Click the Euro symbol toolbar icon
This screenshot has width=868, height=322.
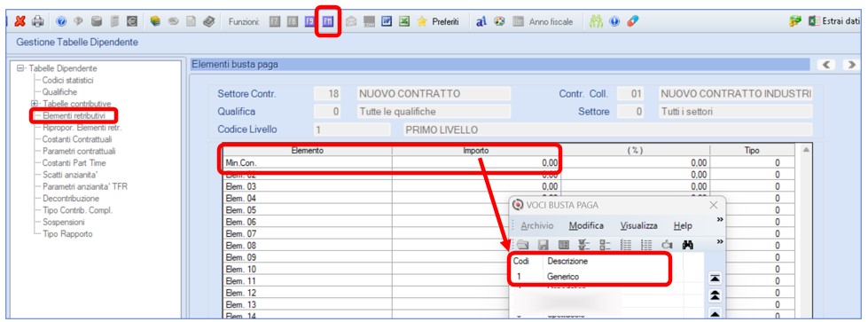(x=132, y=21)
